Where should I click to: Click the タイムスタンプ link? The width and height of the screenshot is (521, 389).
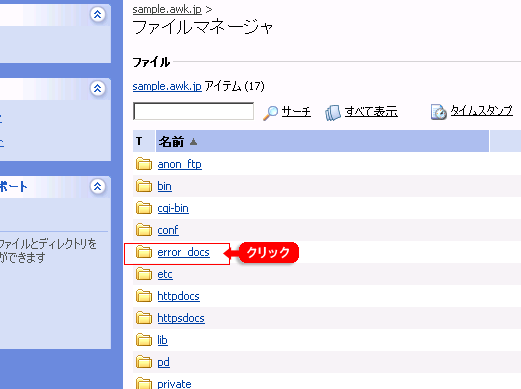[x=482, y=110]
